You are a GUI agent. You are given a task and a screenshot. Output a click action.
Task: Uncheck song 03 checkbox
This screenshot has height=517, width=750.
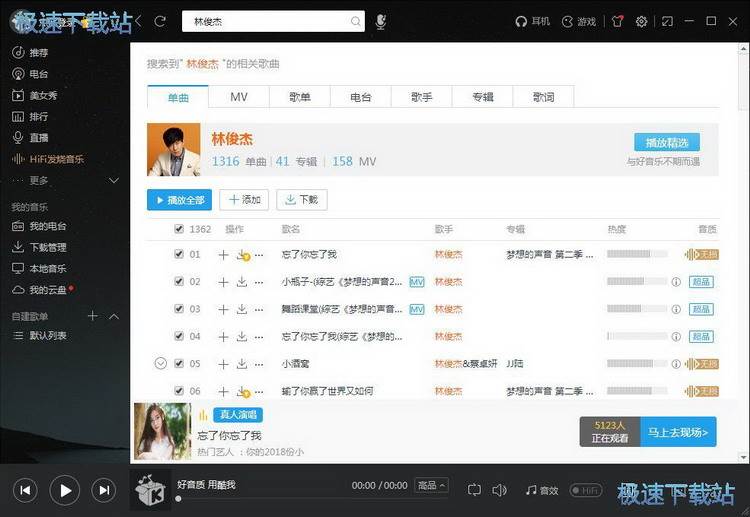[179, 308]
